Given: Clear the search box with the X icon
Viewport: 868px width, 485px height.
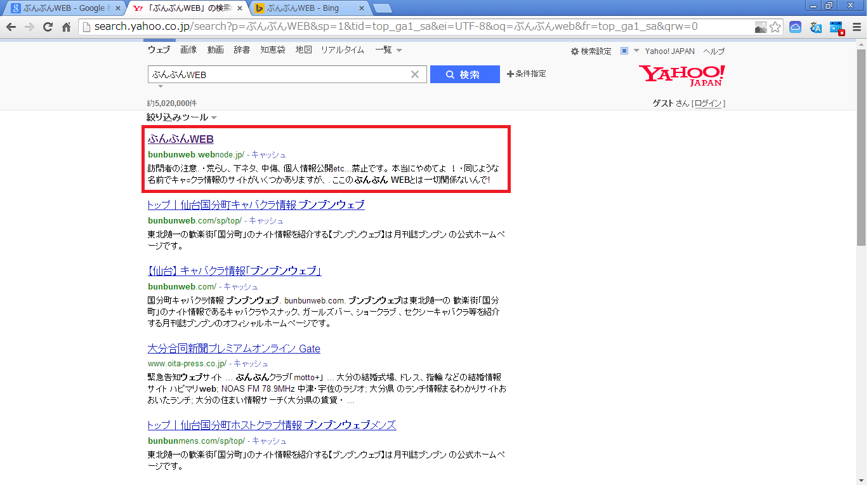Looking at the screenshot, I should pos(415,74).
